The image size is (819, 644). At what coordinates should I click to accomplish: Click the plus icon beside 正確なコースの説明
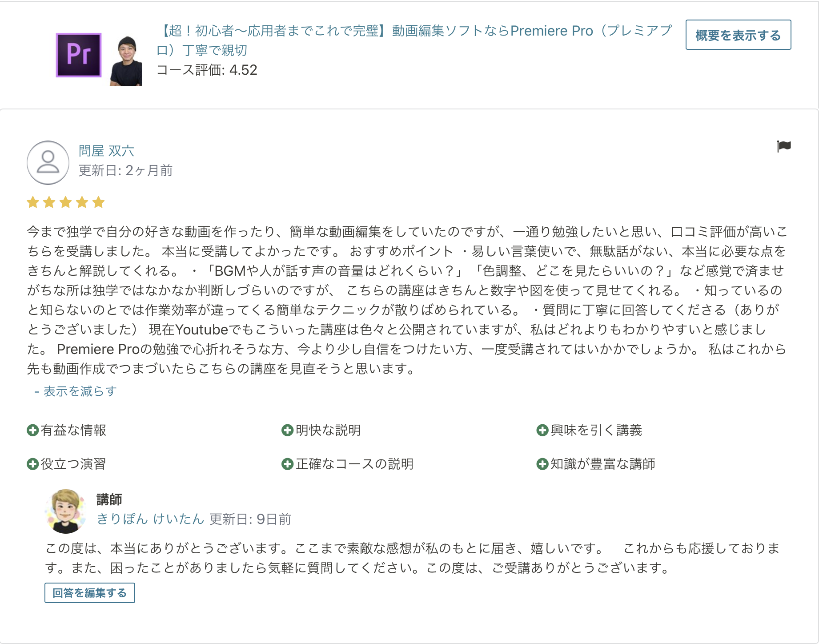(x=287, y=464)
